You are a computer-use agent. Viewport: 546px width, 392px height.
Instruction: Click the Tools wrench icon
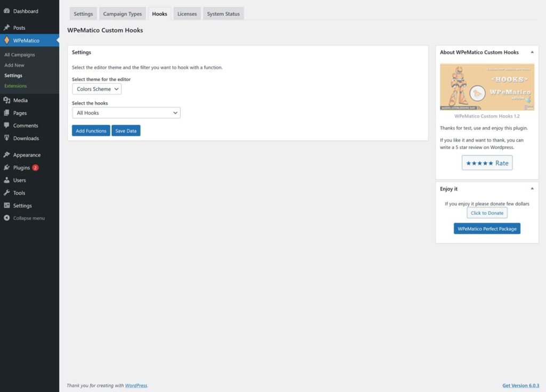pos(6,193)
